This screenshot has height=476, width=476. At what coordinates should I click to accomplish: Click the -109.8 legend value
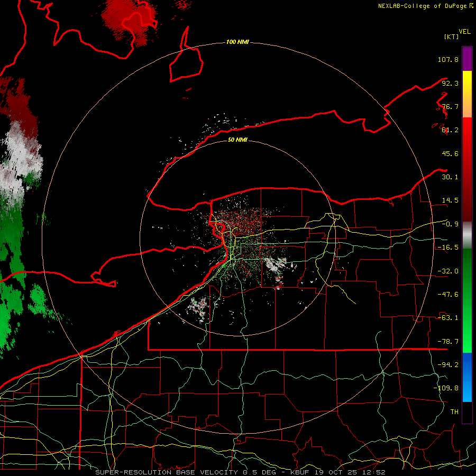(x=446, y=388)
